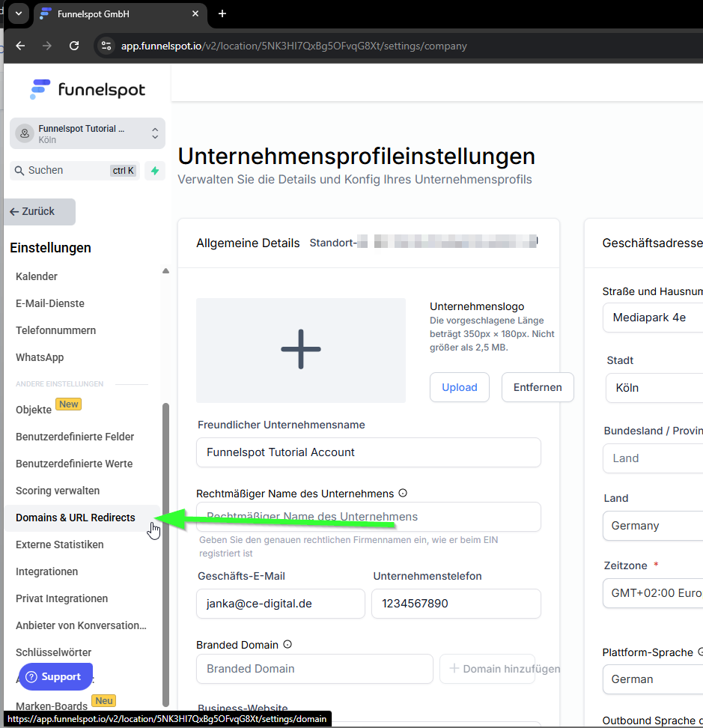
Task: Reload the page with refresh icon
Action: 74,46
